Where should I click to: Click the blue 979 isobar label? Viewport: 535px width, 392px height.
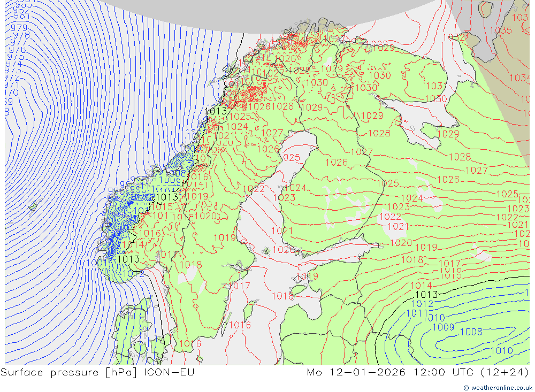tap(19, 28)
